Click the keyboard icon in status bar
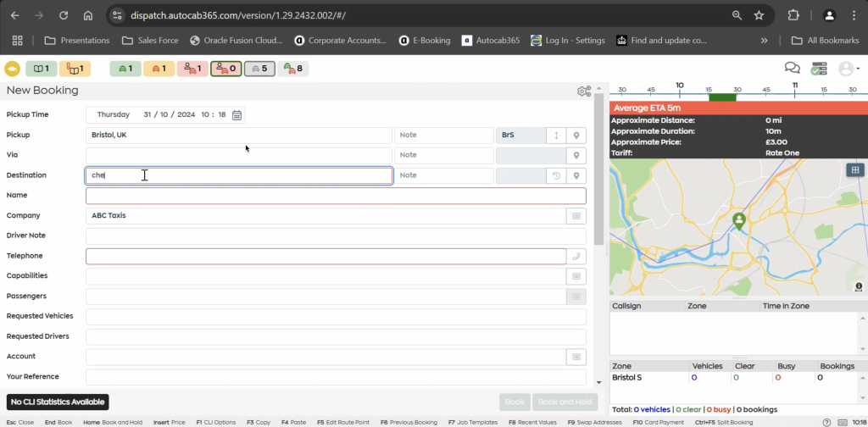The image size is (868, 427). pyautogui.click(x=843, y=422)
